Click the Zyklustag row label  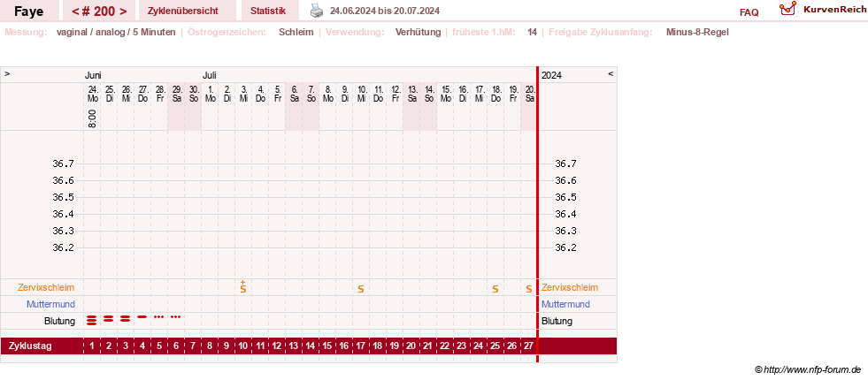tap(30, 346)
